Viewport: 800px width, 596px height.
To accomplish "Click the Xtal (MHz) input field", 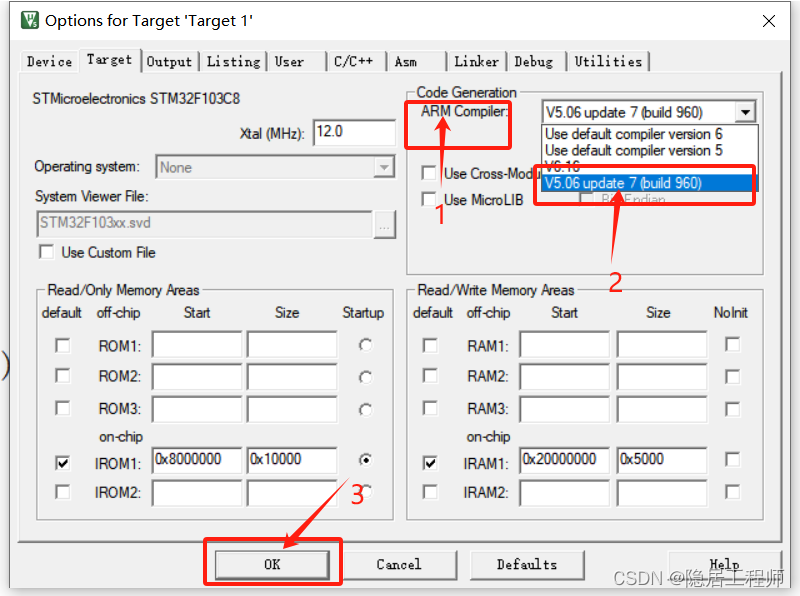I will pyautogui.click(x=354, y=132).
